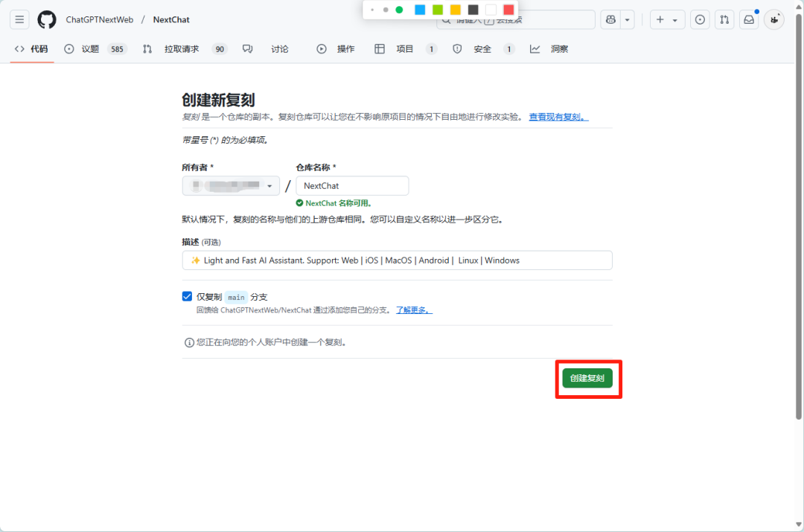Click the green 创建复刻 button
Viewport: 804px width, 532px height.
pyautogui.click(x=587, y=378)
